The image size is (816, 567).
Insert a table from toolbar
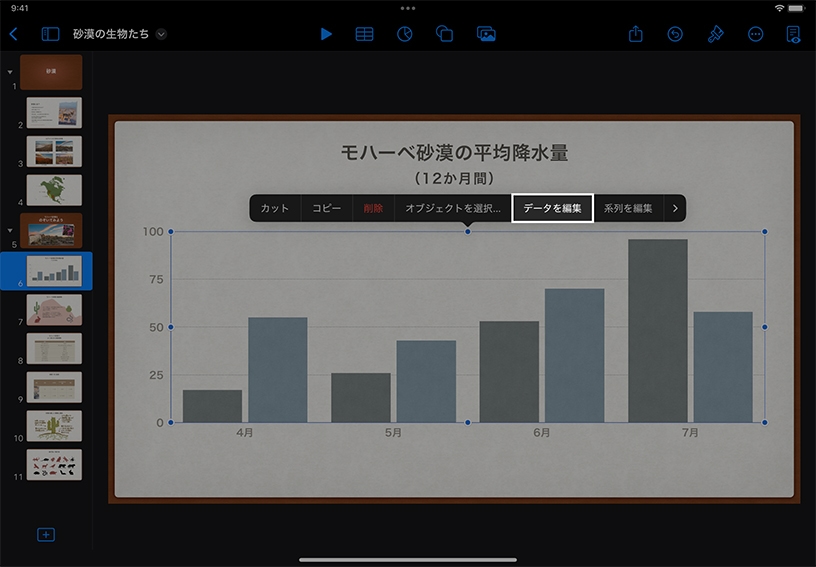(x=365, y=34)
